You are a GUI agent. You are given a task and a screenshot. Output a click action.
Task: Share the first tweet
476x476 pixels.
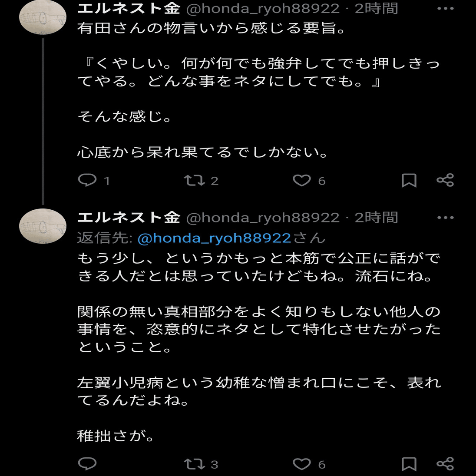(445, 180)
